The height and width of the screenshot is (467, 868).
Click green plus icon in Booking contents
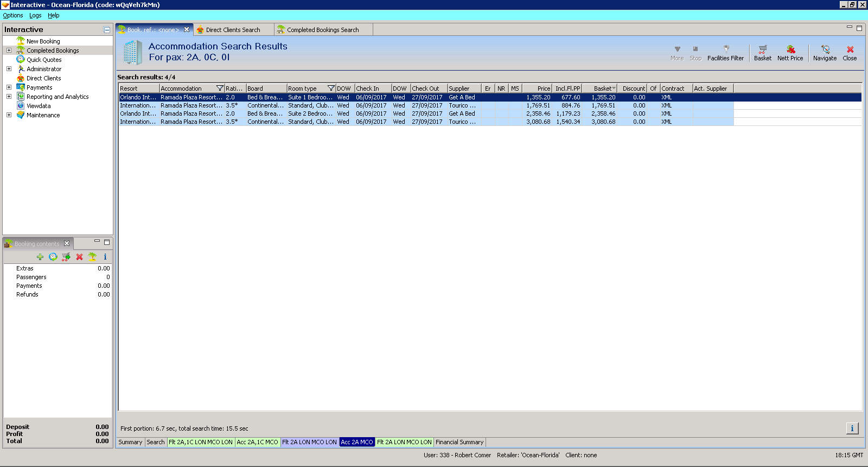40,257
